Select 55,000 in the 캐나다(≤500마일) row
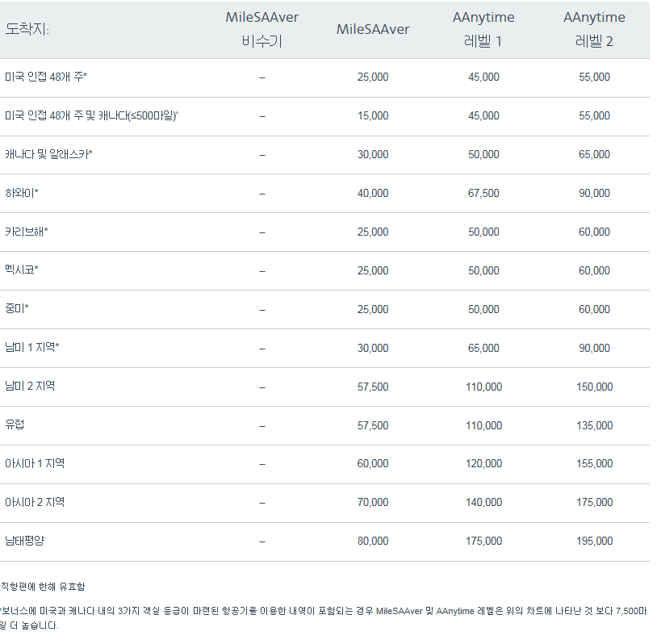Viewport: 657px width, 644px height. [594, 115]
